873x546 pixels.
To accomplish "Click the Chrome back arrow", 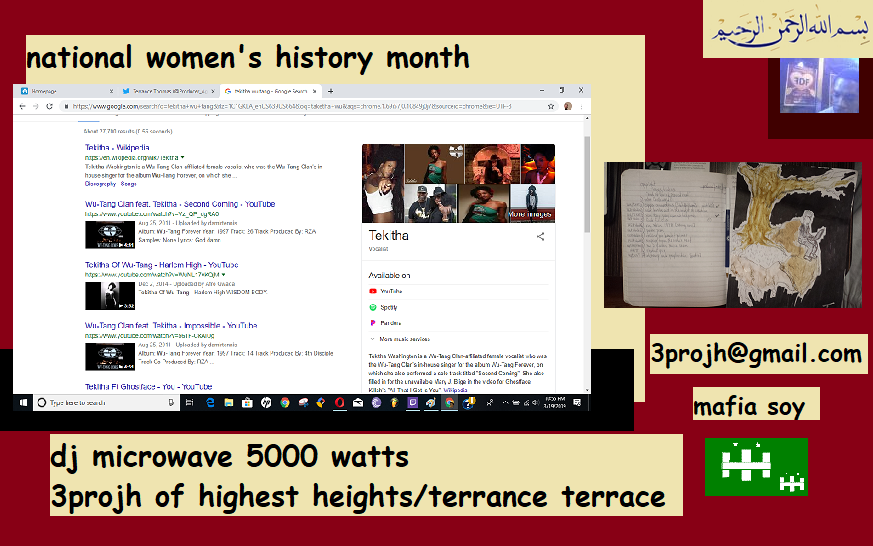I will point(22,106).
